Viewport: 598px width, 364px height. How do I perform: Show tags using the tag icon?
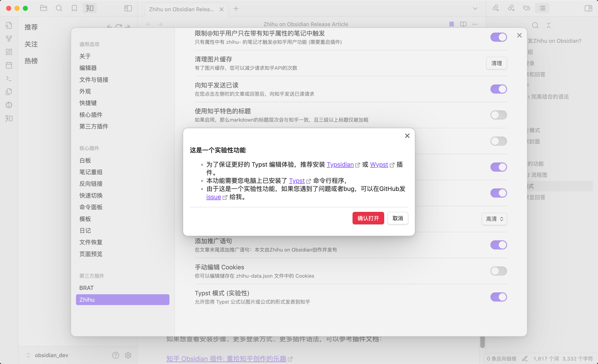pyautogui.click(x=527, y=8)
